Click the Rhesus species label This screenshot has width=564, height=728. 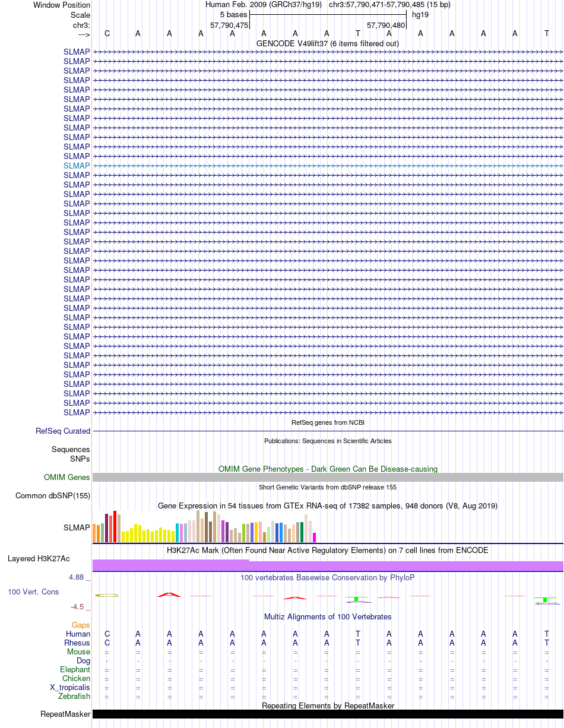[x=77, y=643]
